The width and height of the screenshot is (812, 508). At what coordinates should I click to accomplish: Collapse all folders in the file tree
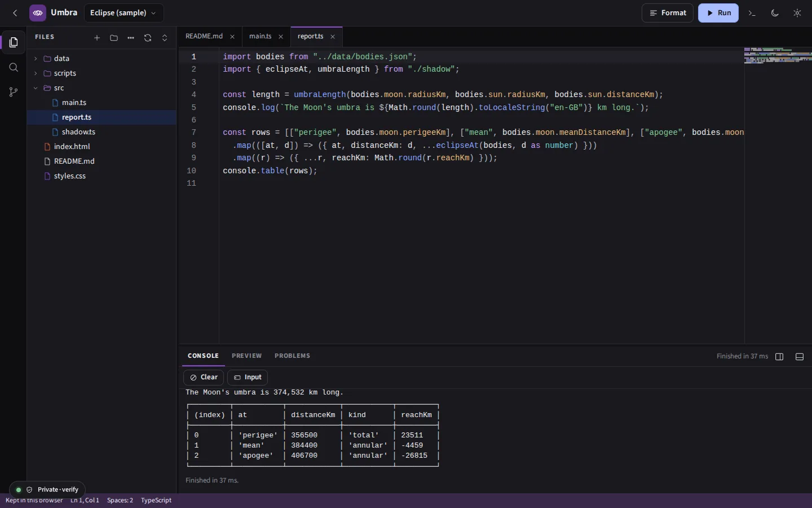[x=165, y=38]
